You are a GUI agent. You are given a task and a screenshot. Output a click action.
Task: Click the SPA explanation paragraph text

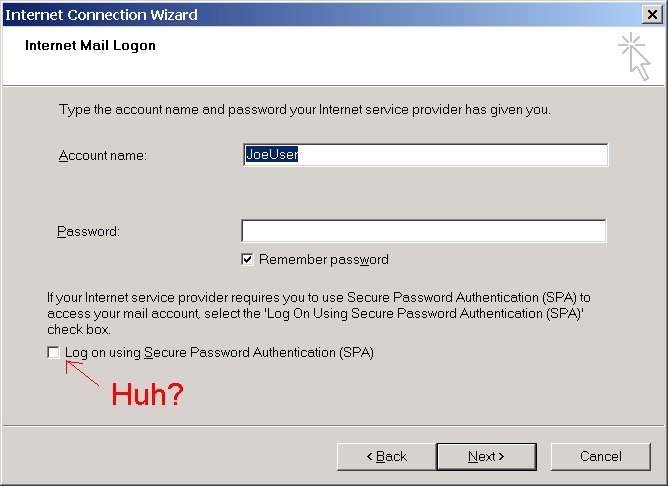pos(319,313)
